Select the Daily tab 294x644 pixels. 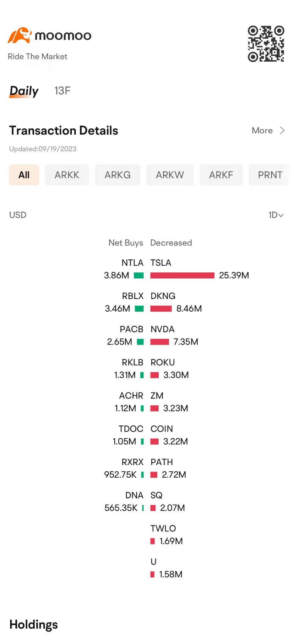pos(24,91)
